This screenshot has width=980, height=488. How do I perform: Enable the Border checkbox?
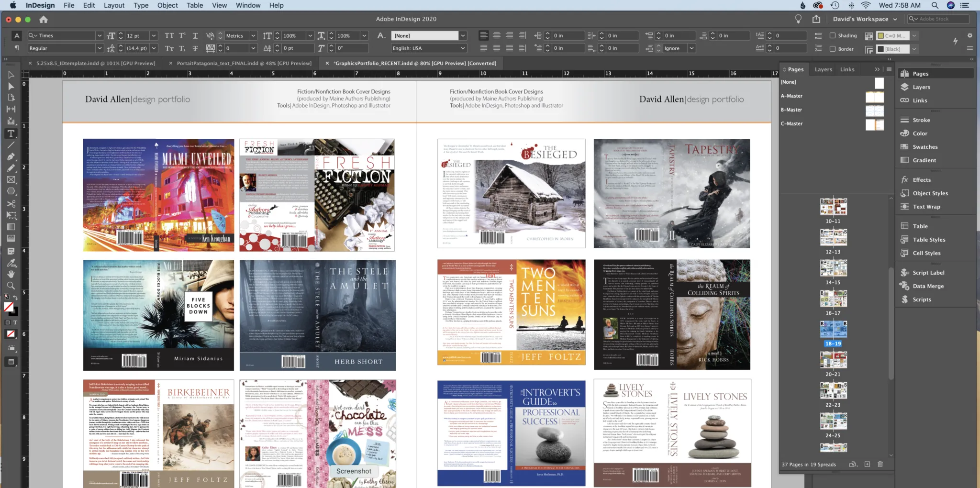tap(833, 49)
